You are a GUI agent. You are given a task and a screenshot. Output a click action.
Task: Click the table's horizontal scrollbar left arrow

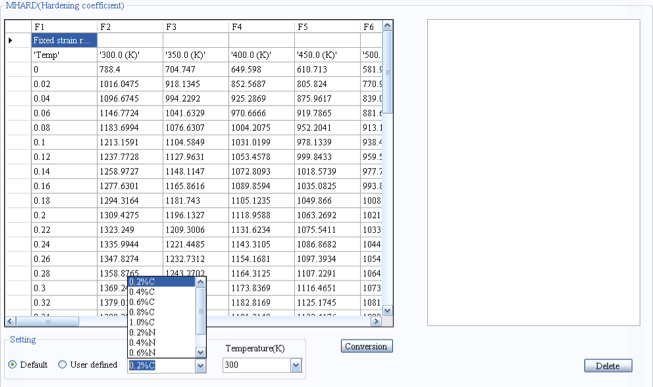pyautogui.click(x=10, y=321)
